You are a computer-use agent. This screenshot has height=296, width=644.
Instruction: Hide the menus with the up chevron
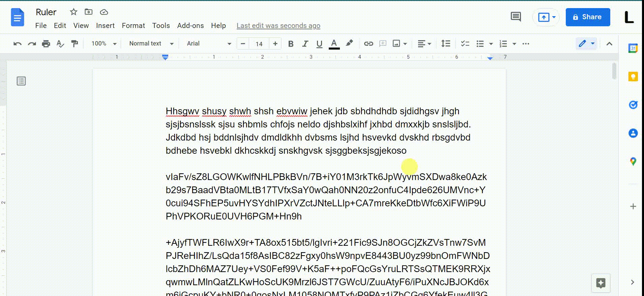[609, 44]
